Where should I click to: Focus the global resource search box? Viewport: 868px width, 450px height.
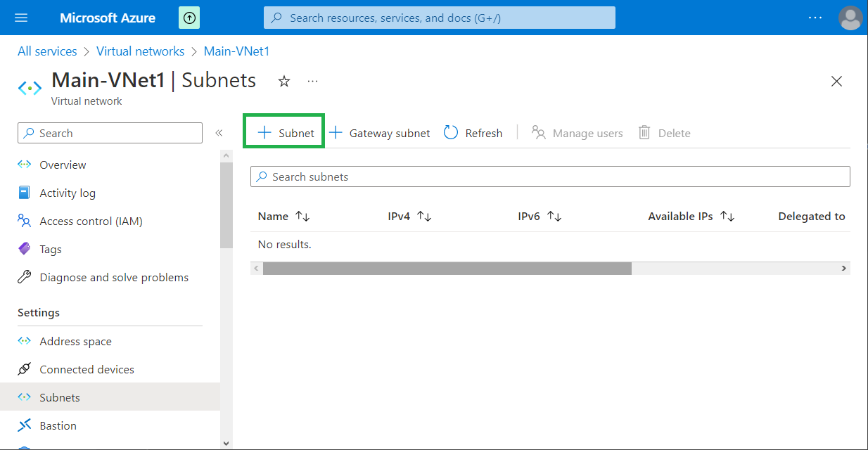point(440,18)
